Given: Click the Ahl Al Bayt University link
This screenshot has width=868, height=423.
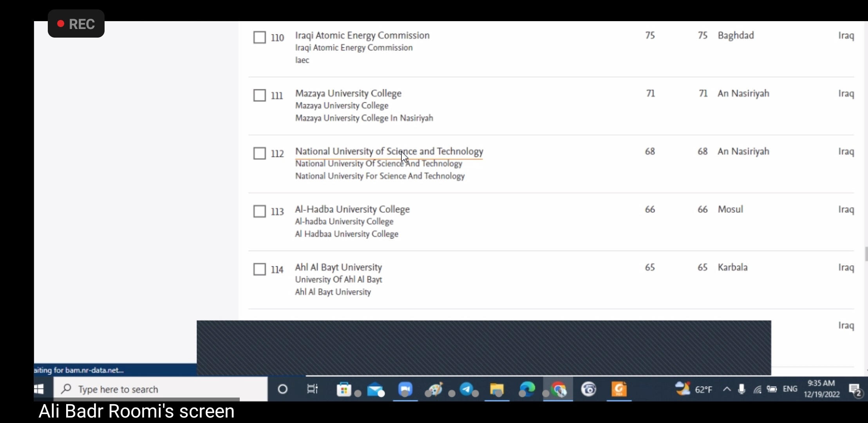Looking at the screenshot, I should (338, 268).
